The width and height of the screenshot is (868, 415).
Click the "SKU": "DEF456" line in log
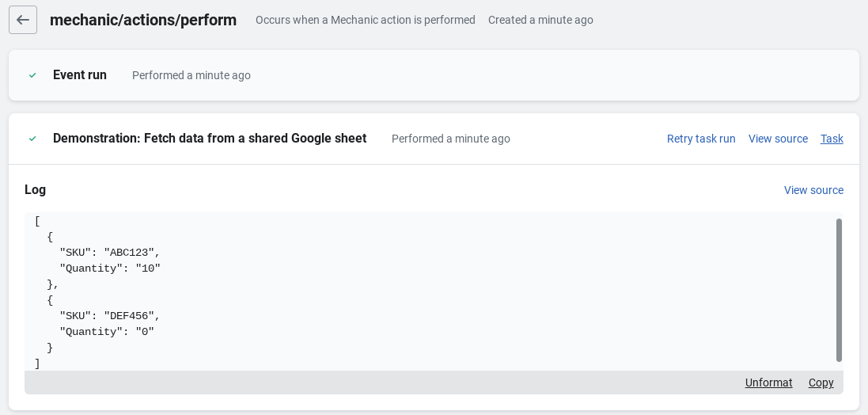[x=110, y=316]
